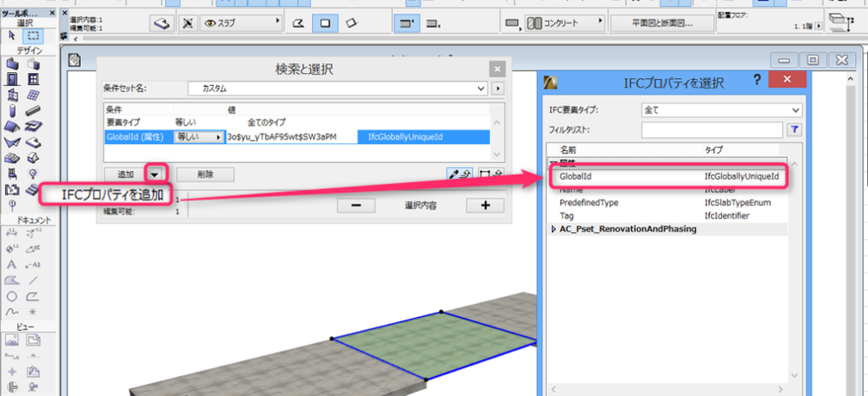Open the 等しい operator dropdown in GlobalId row

coord(199,137)
